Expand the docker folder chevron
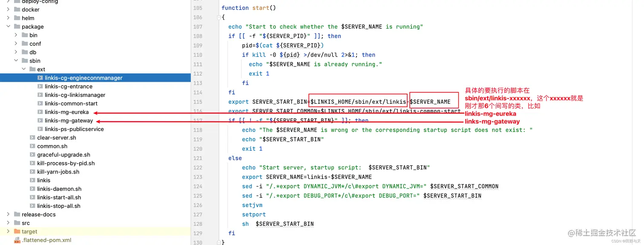Screen dimensions: 644x245 (9, 9)
